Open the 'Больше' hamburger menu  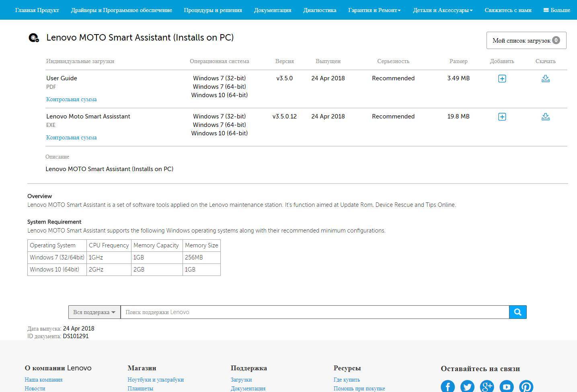tap(556, 10)
